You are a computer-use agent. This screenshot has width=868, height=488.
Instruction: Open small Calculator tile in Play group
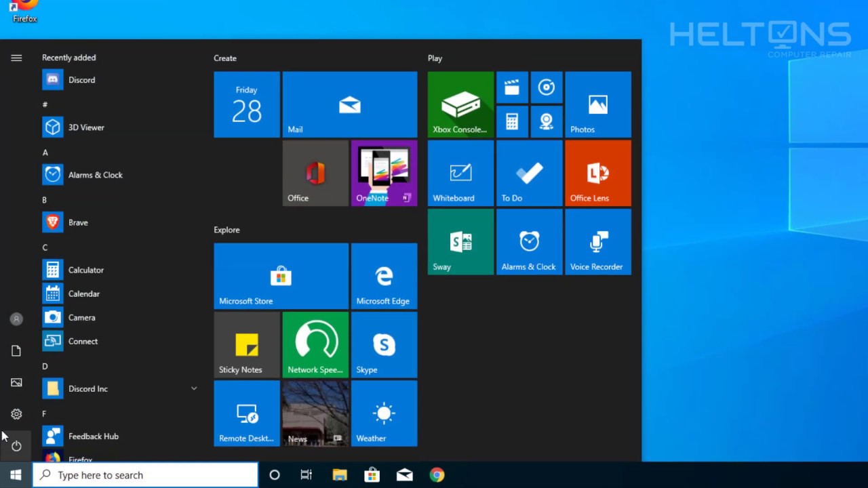pyautogui.click(x=512, y=122)
